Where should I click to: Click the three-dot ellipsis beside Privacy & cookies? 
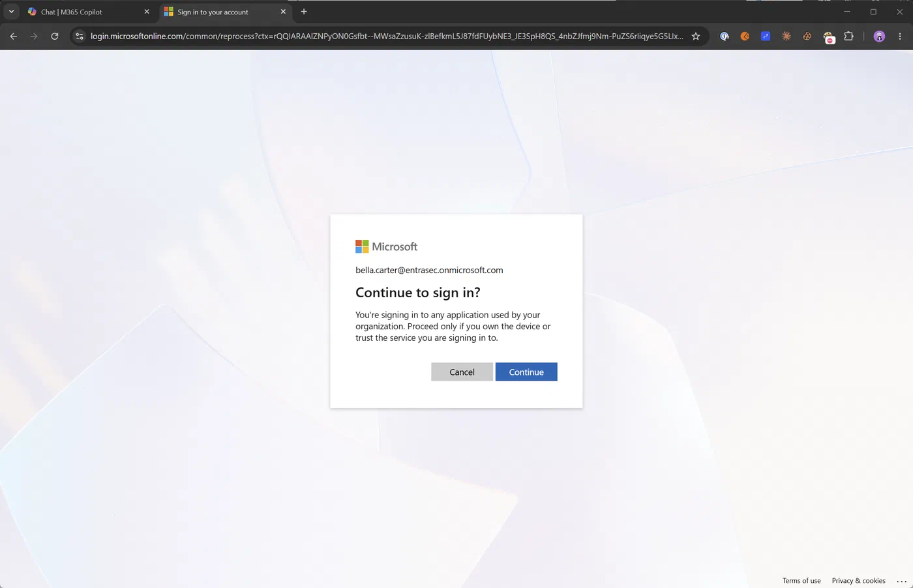tap(902, 581)
